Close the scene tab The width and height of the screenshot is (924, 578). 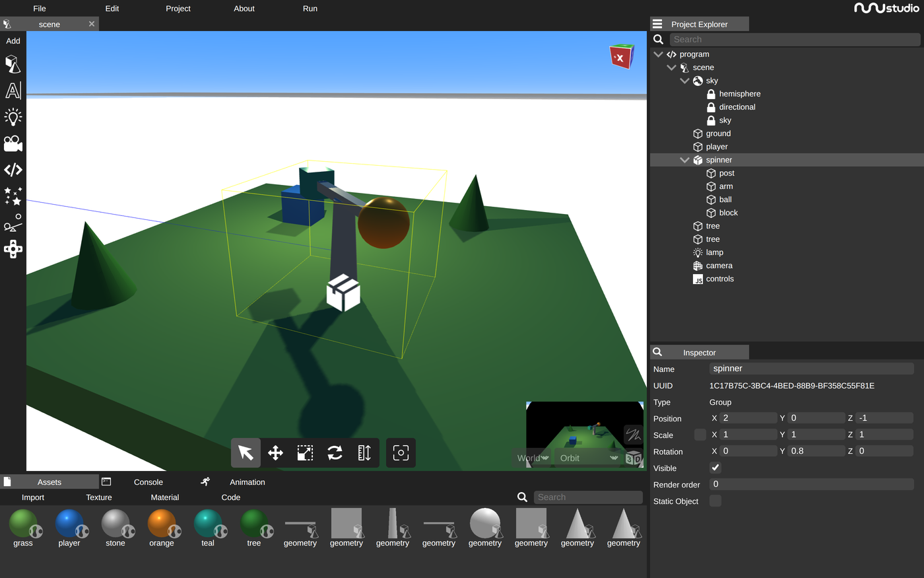(92, 24)
